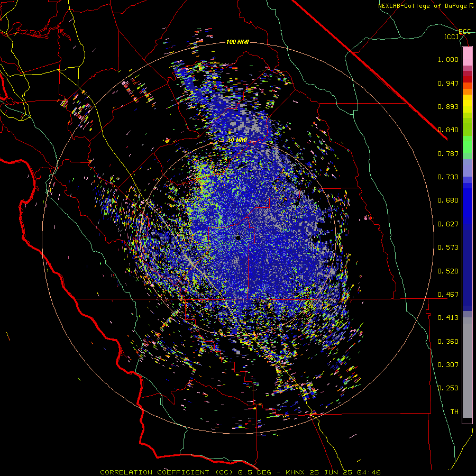Click the 50 NMI range ring label
Image resolution: width=476 pixels, height=476 pixels.
[237, 140]
